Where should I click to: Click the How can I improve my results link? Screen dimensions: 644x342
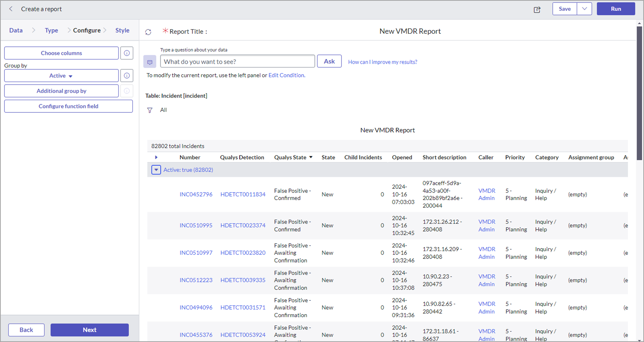click(x=382, y=62)
